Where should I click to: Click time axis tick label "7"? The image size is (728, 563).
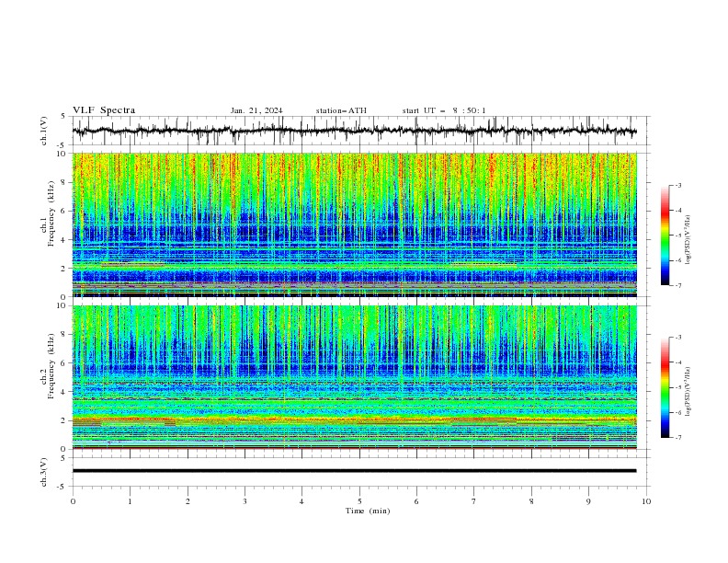474,501
